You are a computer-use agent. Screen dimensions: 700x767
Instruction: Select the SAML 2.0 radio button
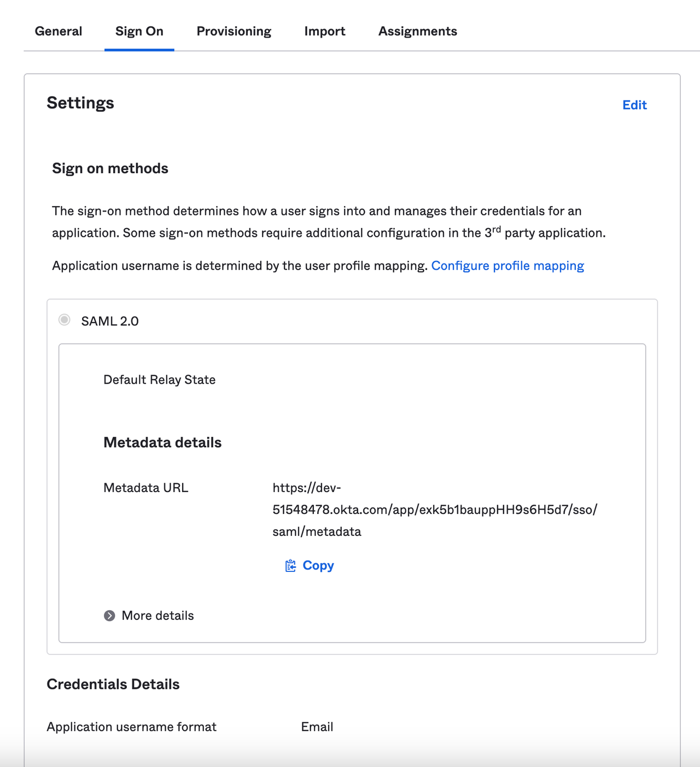[x=64, y=321]
